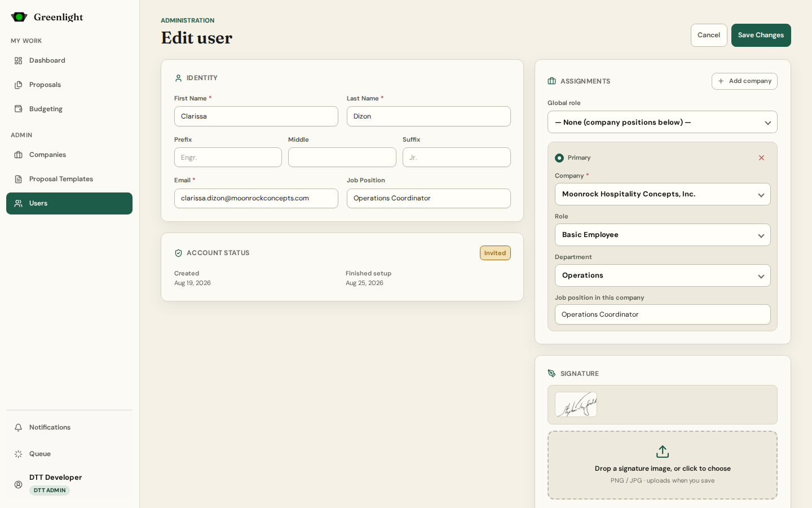Click the DTT Developer profile icon
Viewport: 812px width, 508px height.
click(x=19, y=484)
